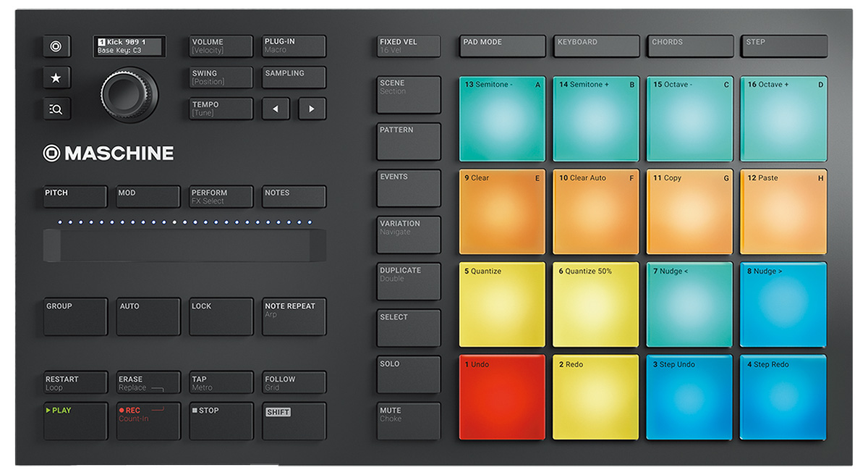Tap teal pad 16 Octave +
868x475 pixels.
point(784,119)
